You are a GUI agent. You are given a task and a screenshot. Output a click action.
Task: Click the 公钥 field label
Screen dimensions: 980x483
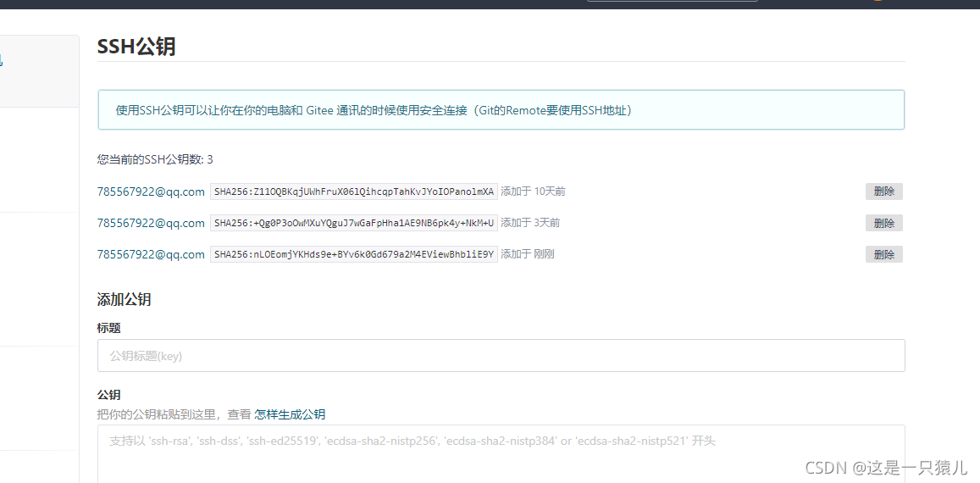(x=108, y=395)
